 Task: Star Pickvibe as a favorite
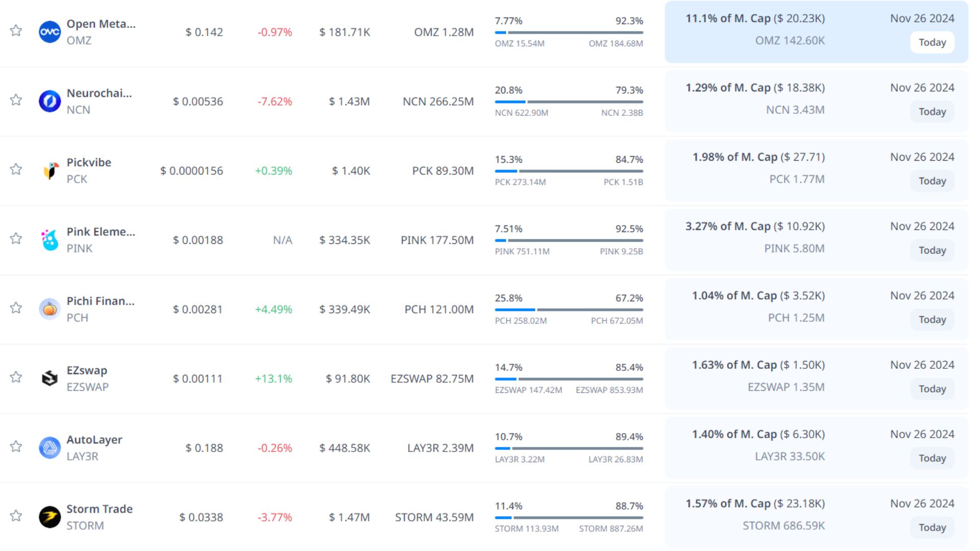coord(16,169)
